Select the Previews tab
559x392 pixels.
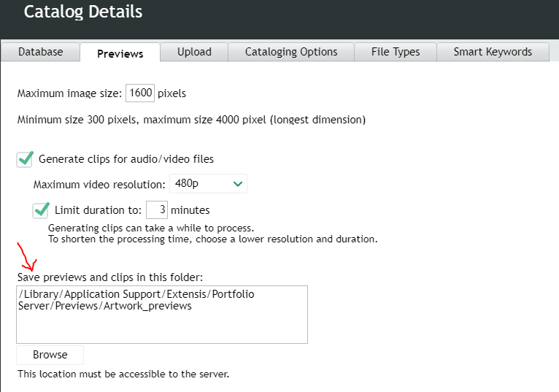[x=120, y=53]
